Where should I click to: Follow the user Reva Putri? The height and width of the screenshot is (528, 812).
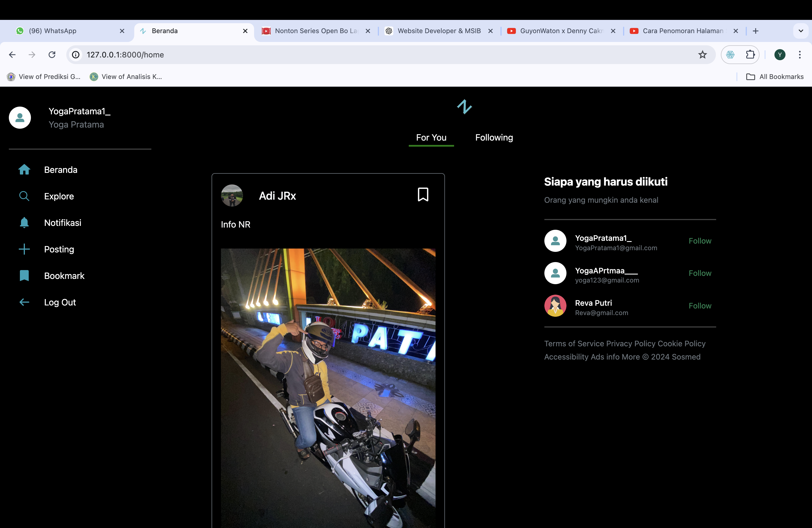699,306
